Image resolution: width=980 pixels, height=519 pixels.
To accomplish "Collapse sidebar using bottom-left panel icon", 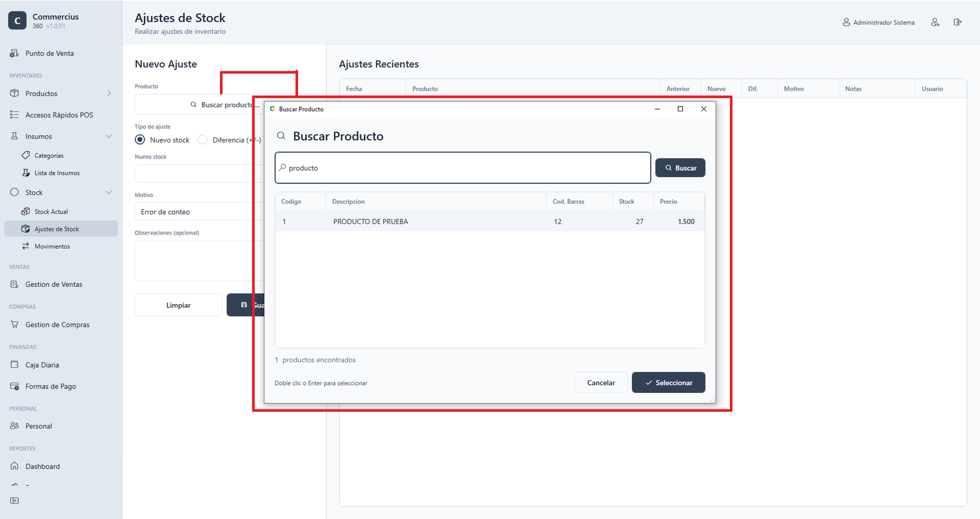I will [x=14, y=501].
